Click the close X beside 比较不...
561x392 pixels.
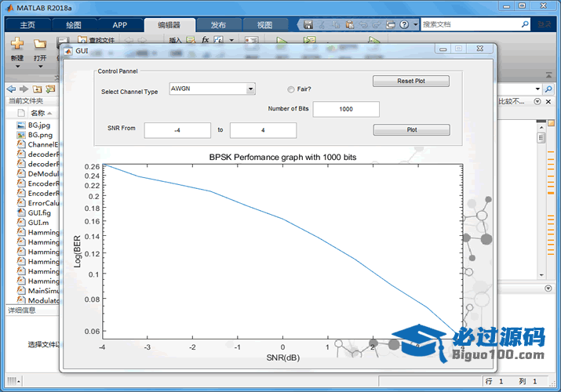click(x=548, y=101)
